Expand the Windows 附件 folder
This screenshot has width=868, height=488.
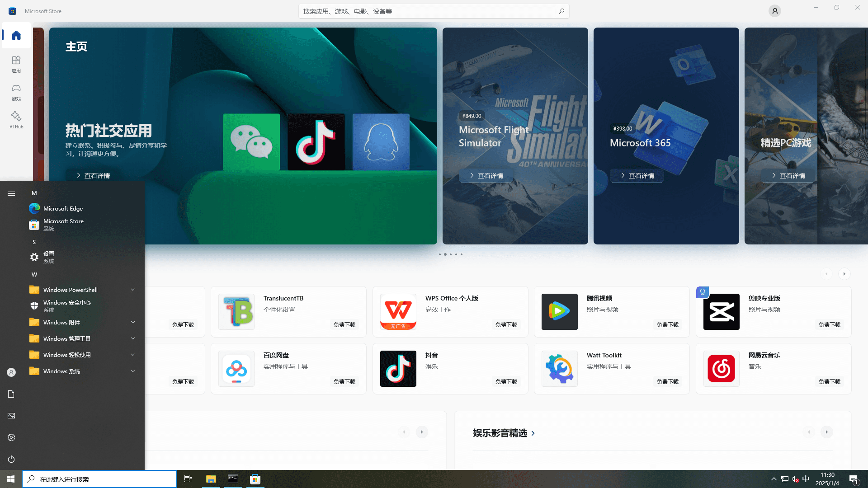(83, 322)
